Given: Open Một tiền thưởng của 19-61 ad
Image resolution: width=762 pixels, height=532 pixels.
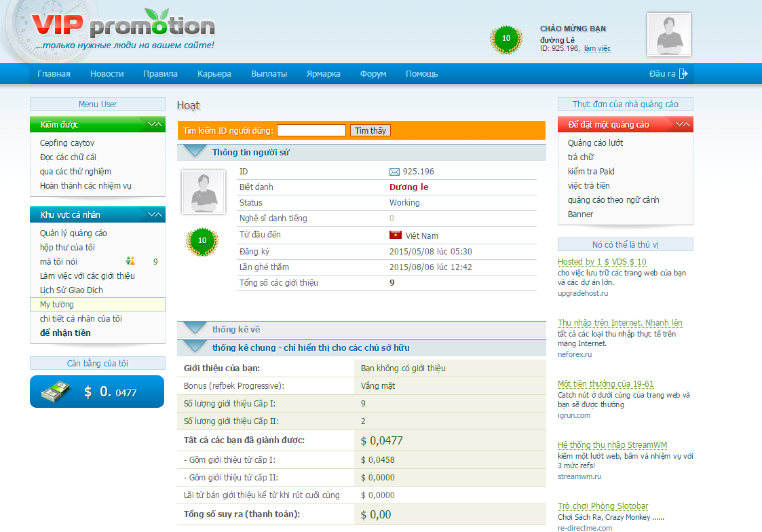Looking at the screenshot, I should [x=605, y=384].
